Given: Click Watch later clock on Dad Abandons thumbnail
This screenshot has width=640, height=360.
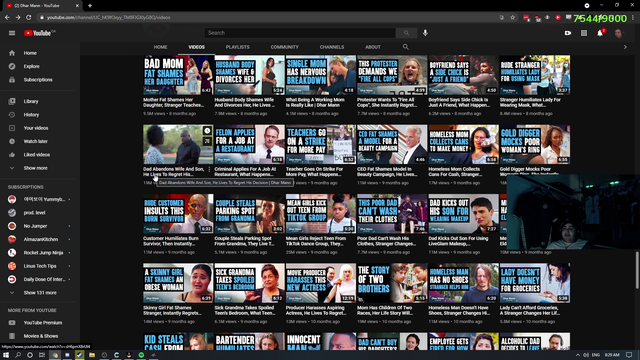Looking at the screenshot, I should click(207, 131).
